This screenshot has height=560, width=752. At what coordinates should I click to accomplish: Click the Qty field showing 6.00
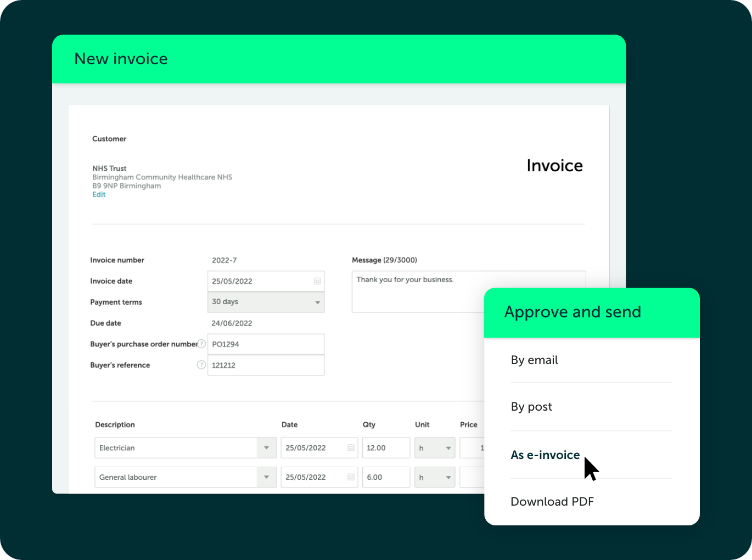(x=386, y=477)
